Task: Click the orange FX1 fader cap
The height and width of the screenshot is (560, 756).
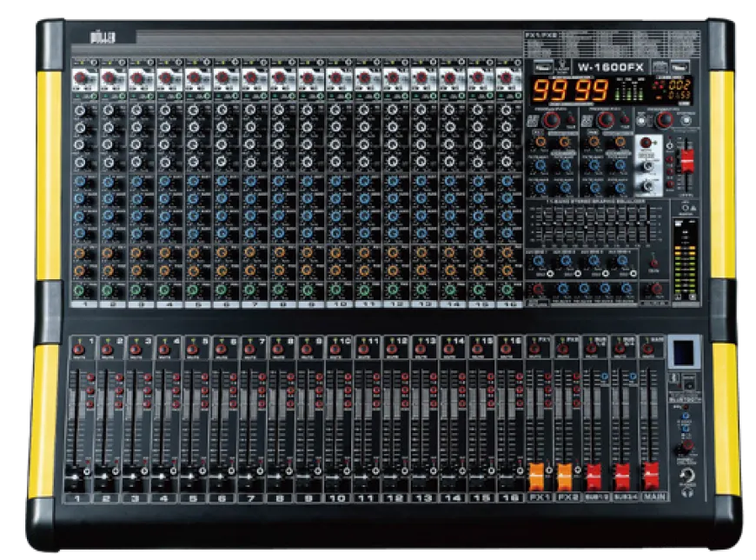Action: (x=537, y=477)
